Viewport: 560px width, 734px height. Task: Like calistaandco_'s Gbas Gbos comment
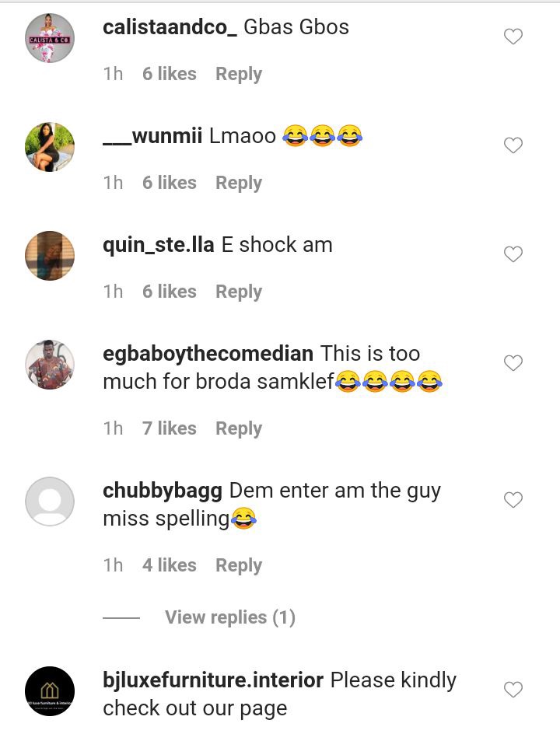[513, 37]
